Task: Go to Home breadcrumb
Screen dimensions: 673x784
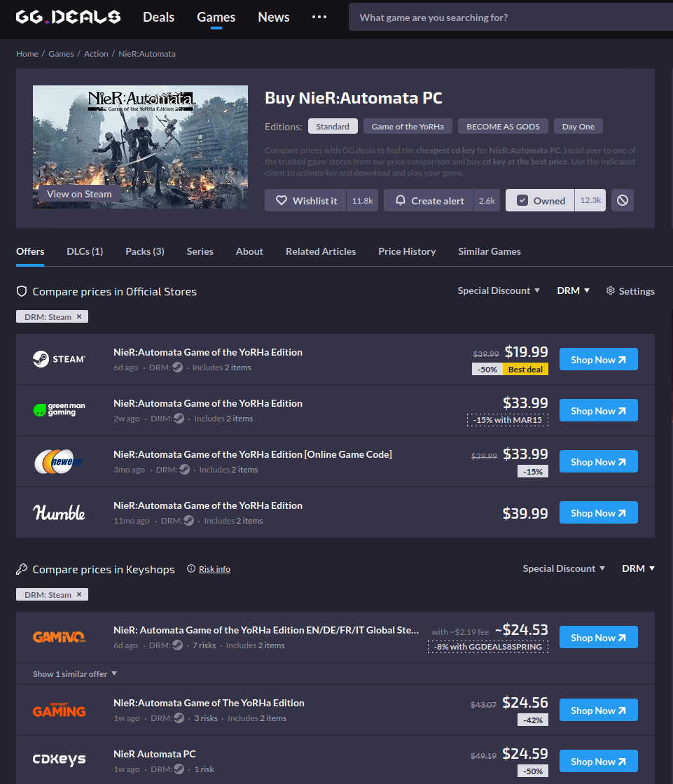Action: point(27,53)
